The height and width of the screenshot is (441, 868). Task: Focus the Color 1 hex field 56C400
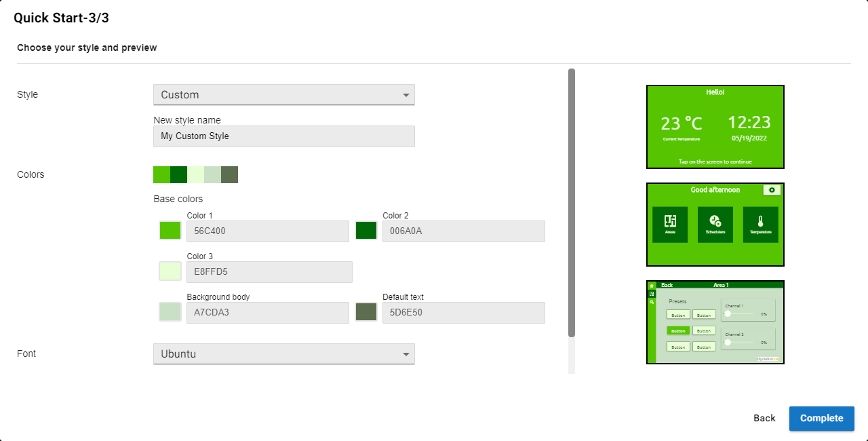(267, 231)
